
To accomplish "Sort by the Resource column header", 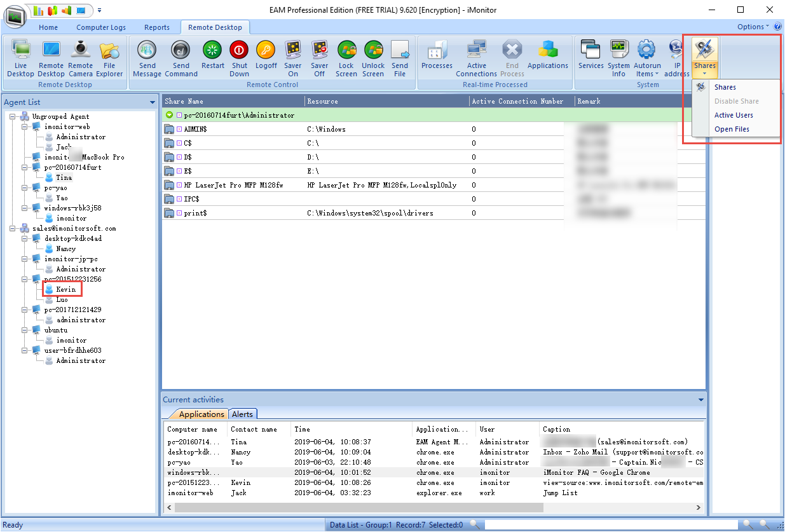I will point(387,101).
